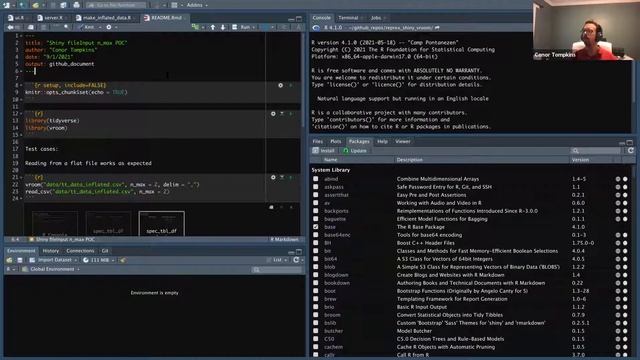Switch to the Files tab
640x360 pixels.
tap(318, 141)
